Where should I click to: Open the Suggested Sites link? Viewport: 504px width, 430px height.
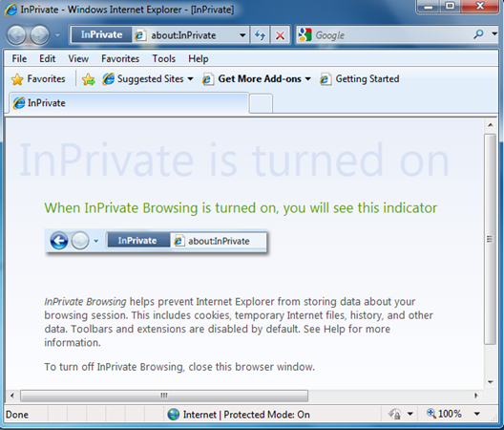tap(150, 79)
